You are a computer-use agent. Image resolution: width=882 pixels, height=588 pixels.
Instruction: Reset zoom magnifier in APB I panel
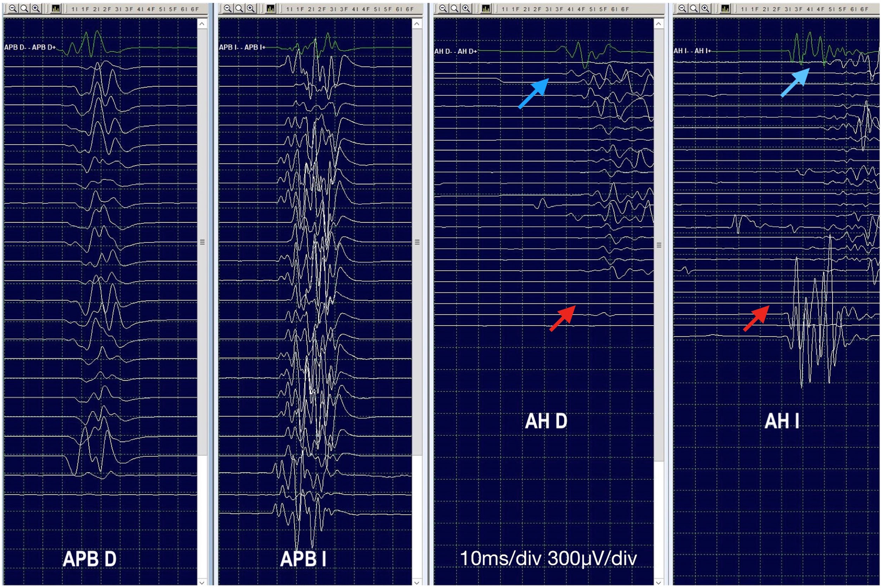point(239,8)
